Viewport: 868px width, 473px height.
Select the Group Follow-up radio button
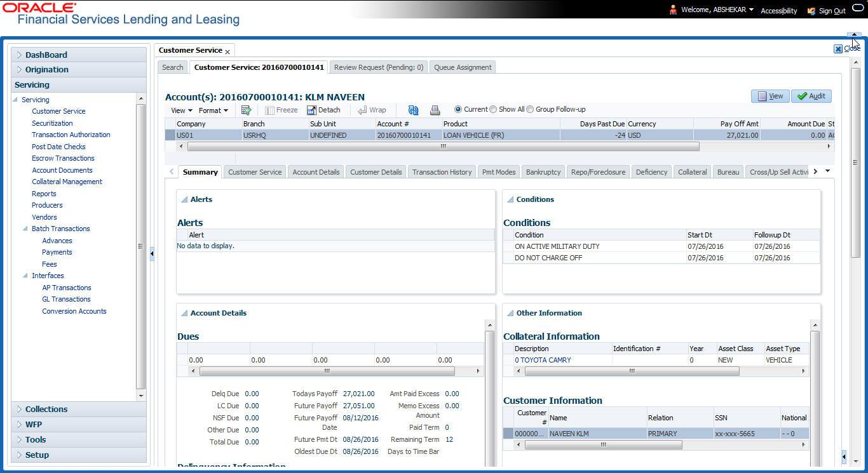coord(530,109)
